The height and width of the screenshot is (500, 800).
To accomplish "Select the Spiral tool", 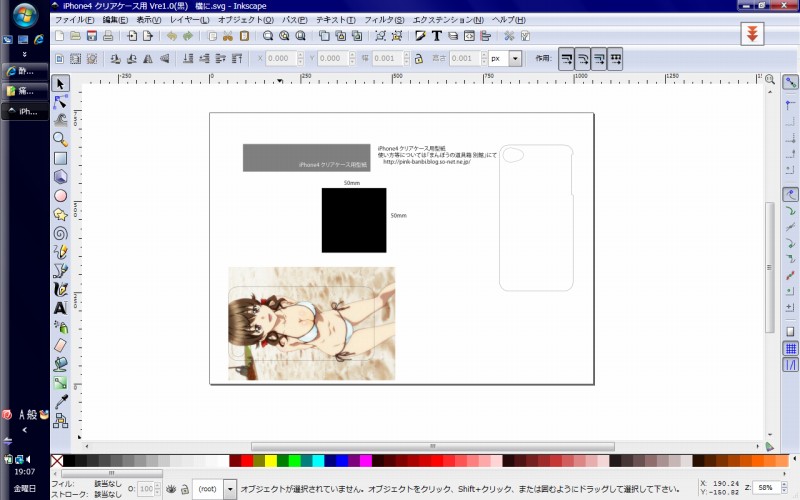I will [60, 233].
